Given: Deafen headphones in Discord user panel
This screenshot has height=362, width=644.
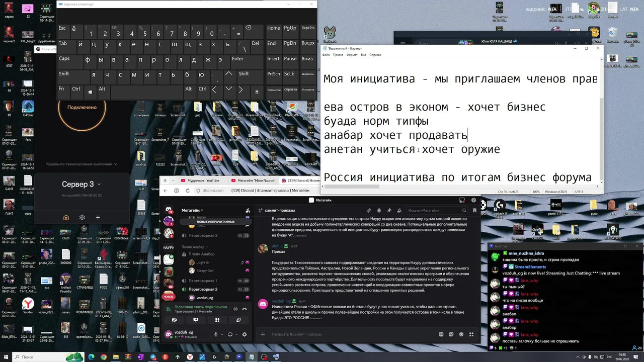Looking at the screenshot, I should click(230, 334).
